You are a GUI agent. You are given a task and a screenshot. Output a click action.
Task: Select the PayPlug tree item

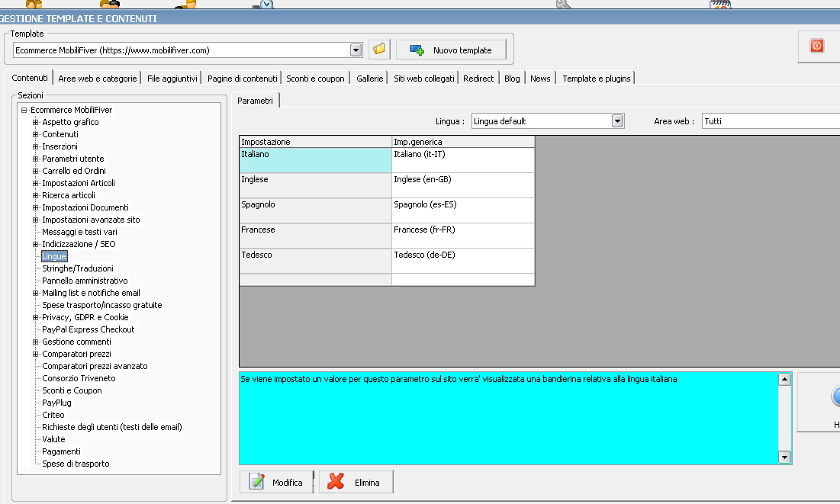(x=56, y=403)
